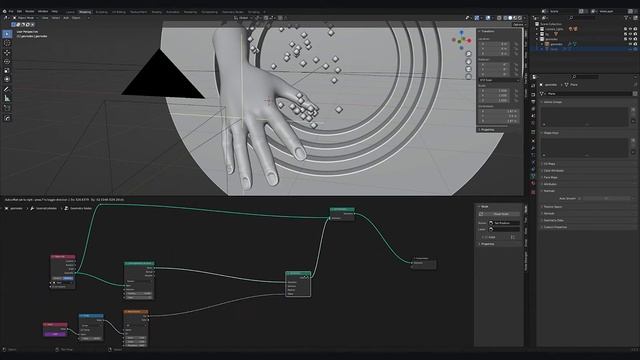Select the Cursor tool in viewport toolbar

coord(7,43)
